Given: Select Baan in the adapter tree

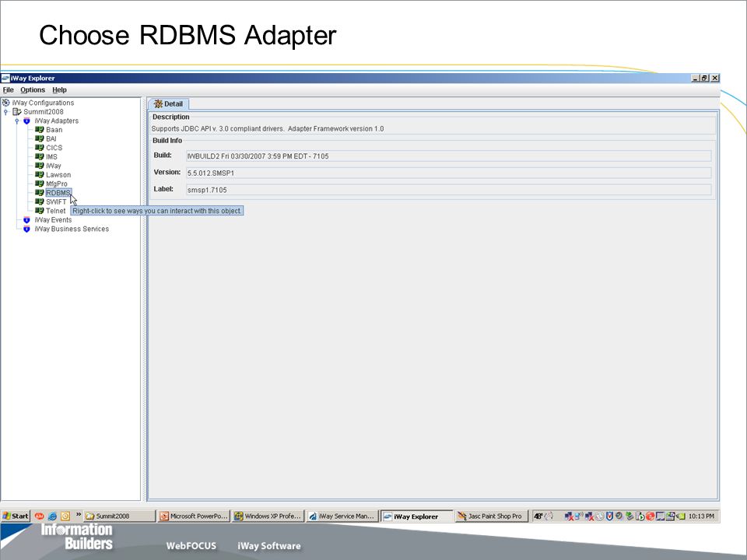Looking at the screenshot, I should (54, 130).
